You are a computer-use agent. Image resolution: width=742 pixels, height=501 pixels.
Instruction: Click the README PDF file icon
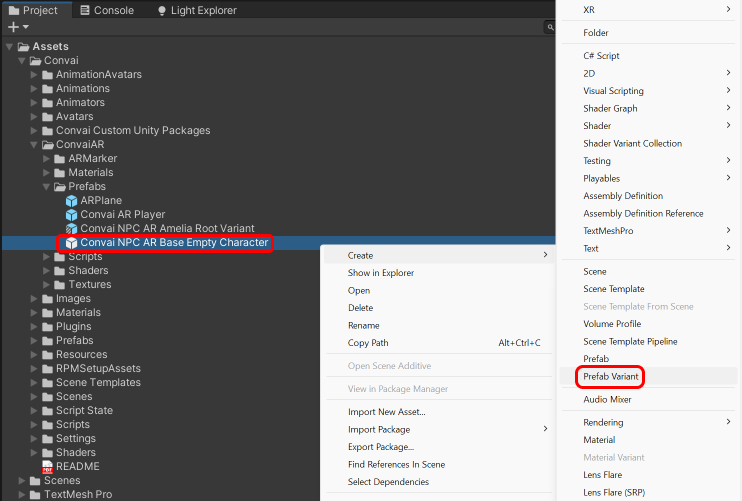[47, 467]
